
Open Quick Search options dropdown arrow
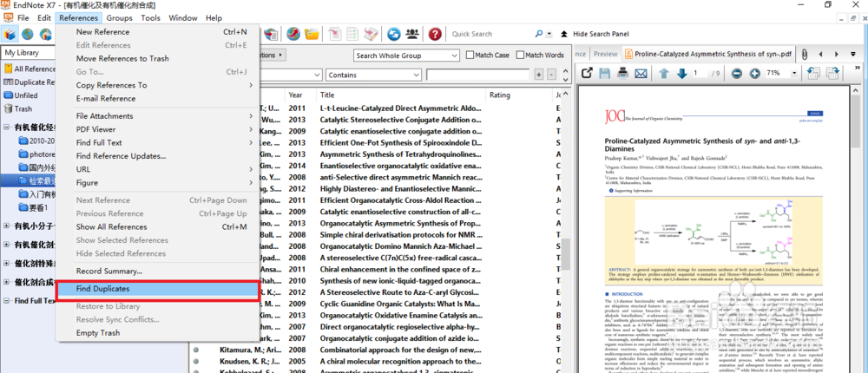pyautogui.click(x=549, y=34)
